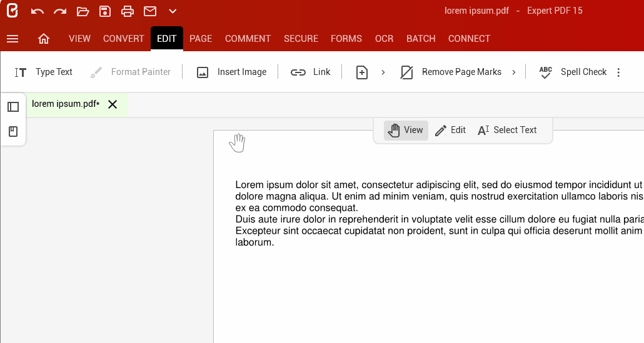Open the CONNECT tab
This screenshot has width=644, height=343.
[469, 39]
